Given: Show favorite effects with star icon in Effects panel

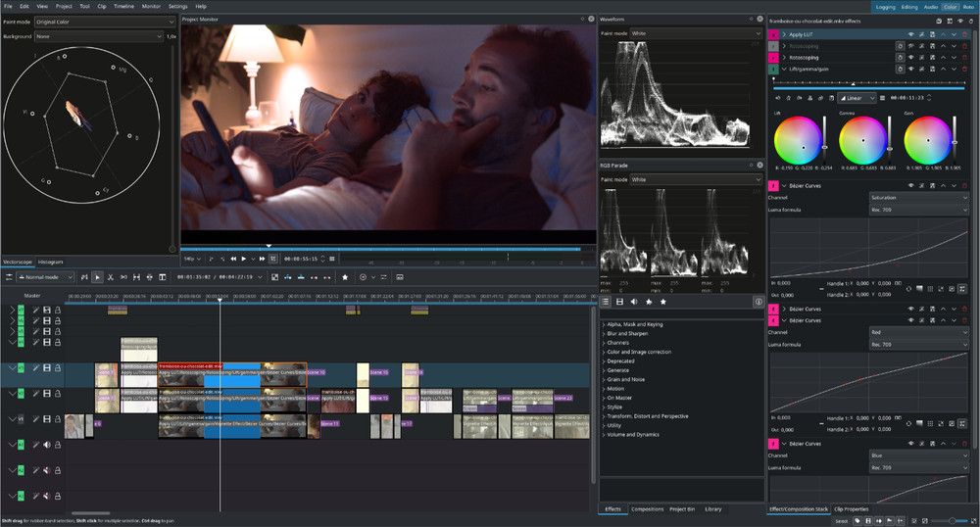Looking at the screenshot, I should [663, 302].
